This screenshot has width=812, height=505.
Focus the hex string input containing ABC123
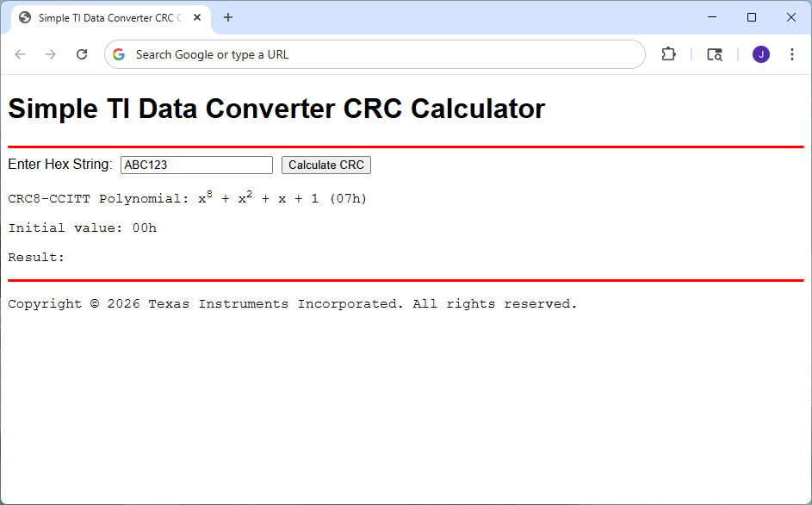click(195, 165)
